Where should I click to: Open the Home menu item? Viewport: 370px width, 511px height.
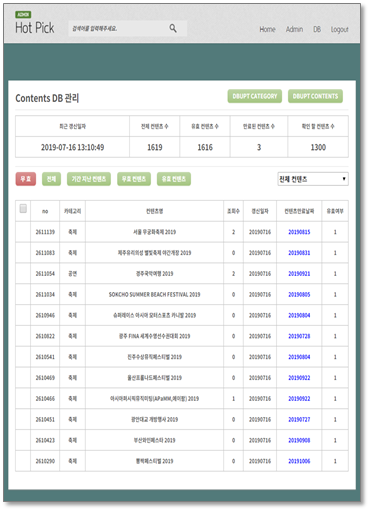tap(267, 29)
